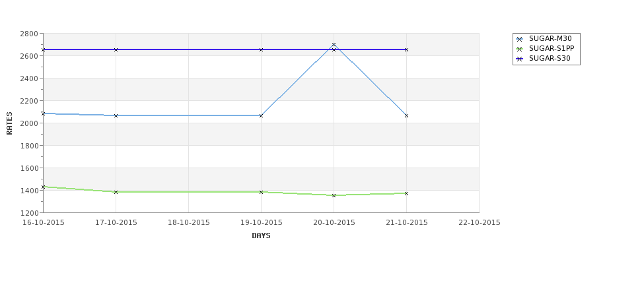Click the SUGAR-M30 data point on 19-10-2015
This screenshot has width=644, height=283.
(x=261, y=116)
